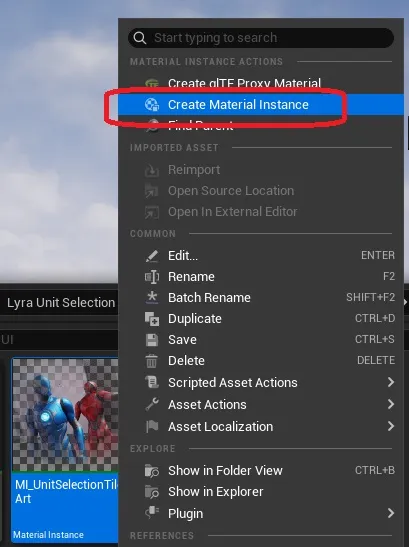Click the Asset Actions wrench icon

[x=152, y=404]
